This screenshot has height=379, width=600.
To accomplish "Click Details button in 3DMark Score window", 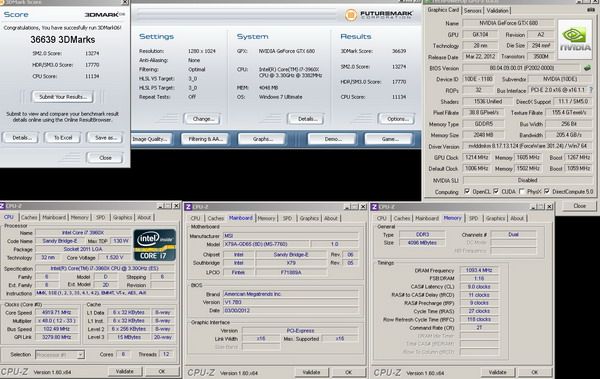I will coord(20,138).
